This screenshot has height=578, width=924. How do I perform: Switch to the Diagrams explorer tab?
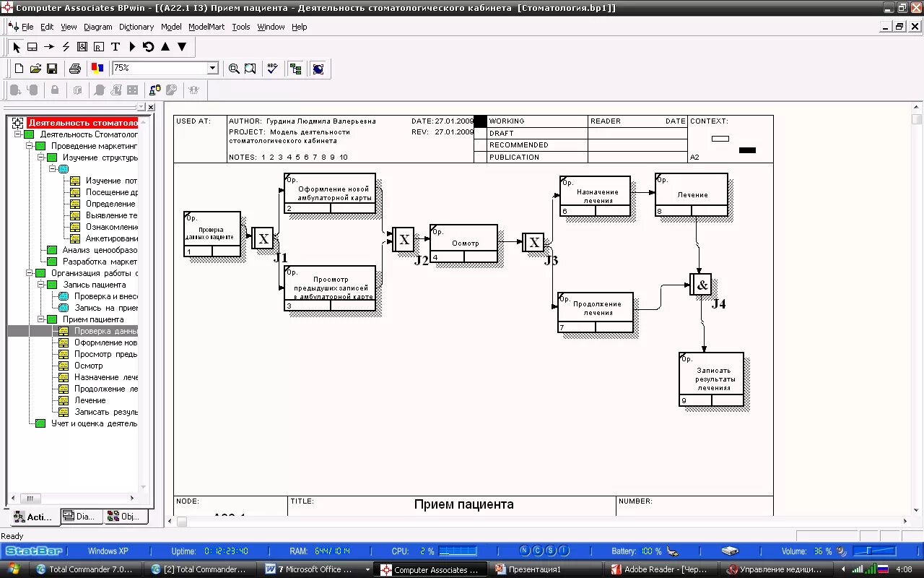pyautogui.click(x=79, y=517)
